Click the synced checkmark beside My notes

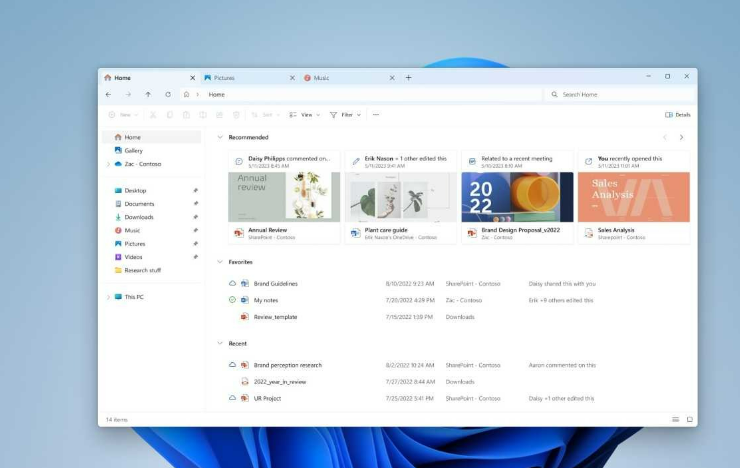pos(232,300)
